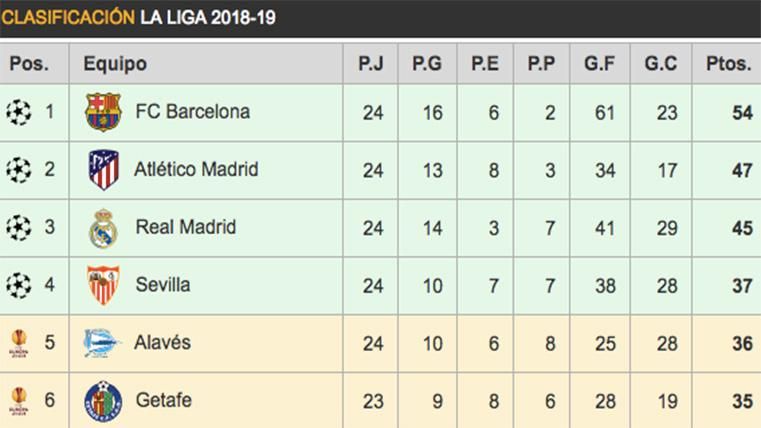Click the Equipo column header
Viewport: 761px width, 428px height.
point(115,64)
